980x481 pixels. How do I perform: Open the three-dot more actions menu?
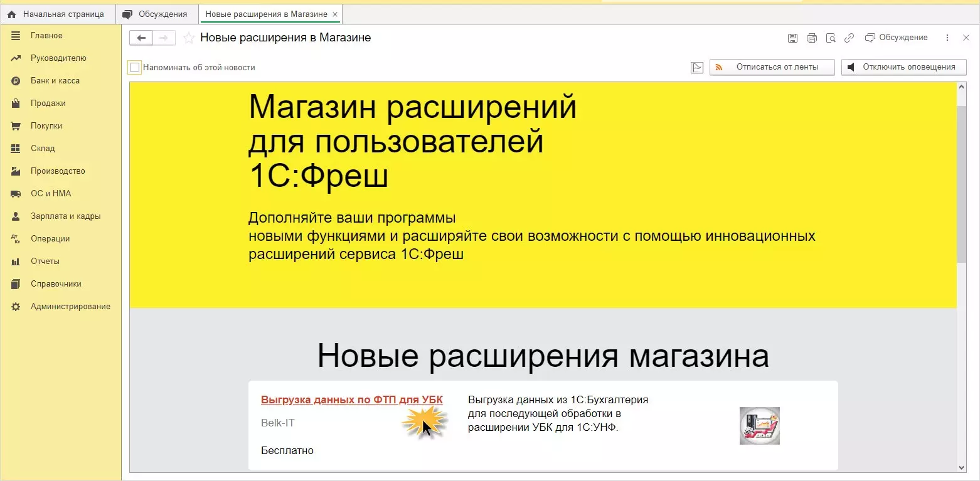point(947,38)
